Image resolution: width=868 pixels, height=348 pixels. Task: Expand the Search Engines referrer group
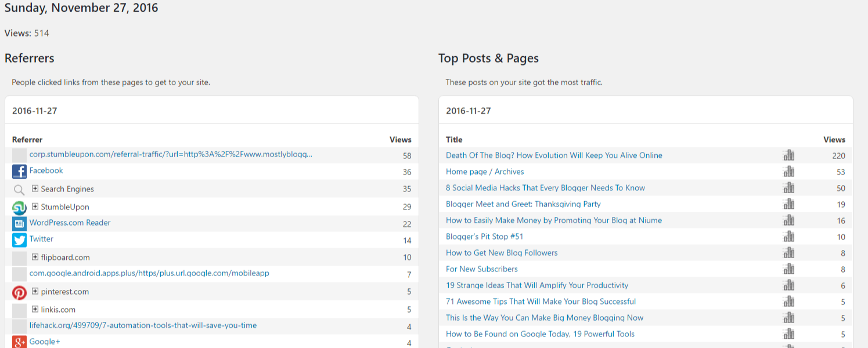point(34,188)
